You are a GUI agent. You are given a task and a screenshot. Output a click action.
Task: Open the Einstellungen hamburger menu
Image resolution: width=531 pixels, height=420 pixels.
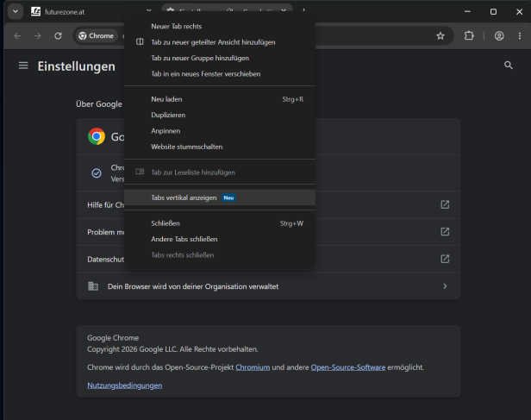[23, 66]
